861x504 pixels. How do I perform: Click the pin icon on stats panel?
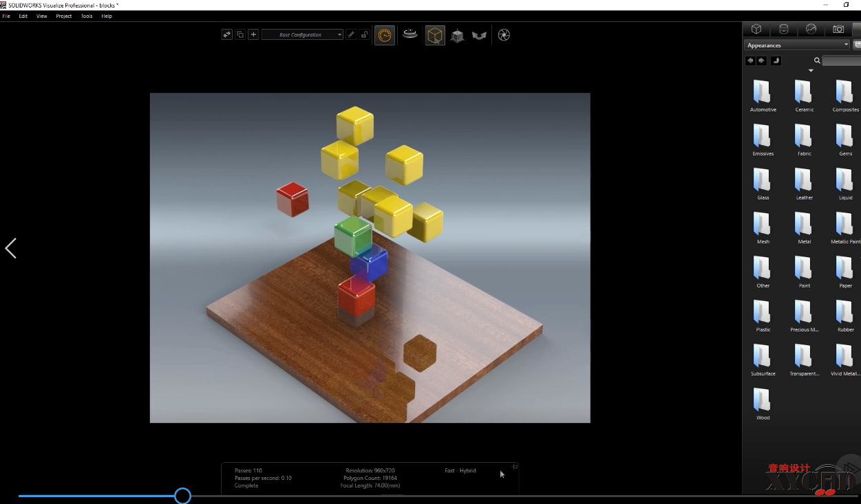(x=514, y=467)
